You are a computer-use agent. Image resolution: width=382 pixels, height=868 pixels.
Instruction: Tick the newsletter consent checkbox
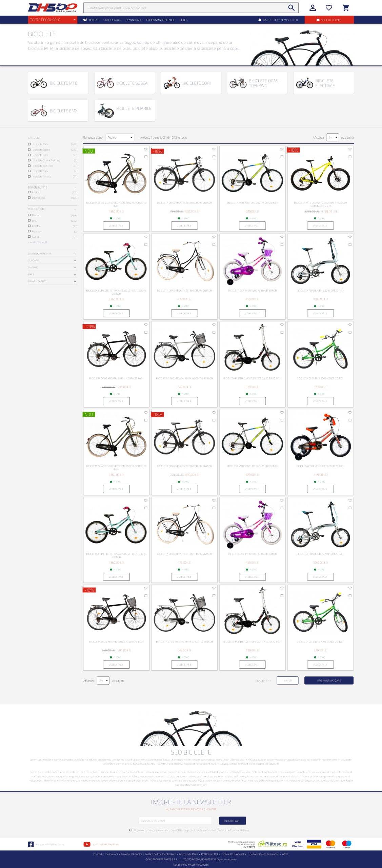[x=131, y=830]
